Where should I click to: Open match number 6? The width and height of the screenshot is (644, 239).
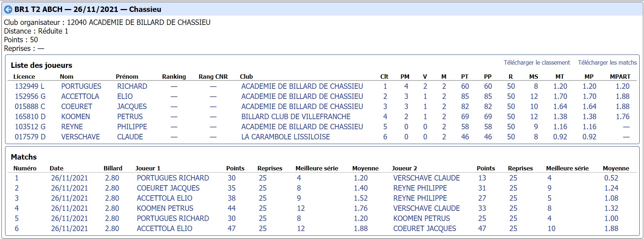tap(17, 229)
